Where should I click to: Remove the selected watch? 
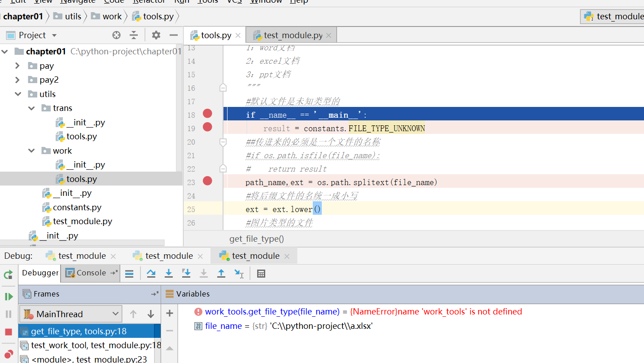170,331
